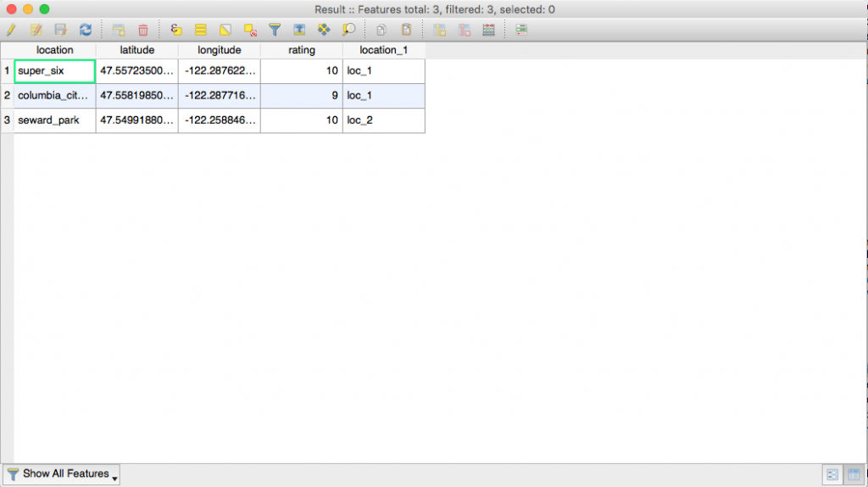Viewport: 868px width, 487px height.
Task: Click the super_six location cell
Action: pos(55,71)
